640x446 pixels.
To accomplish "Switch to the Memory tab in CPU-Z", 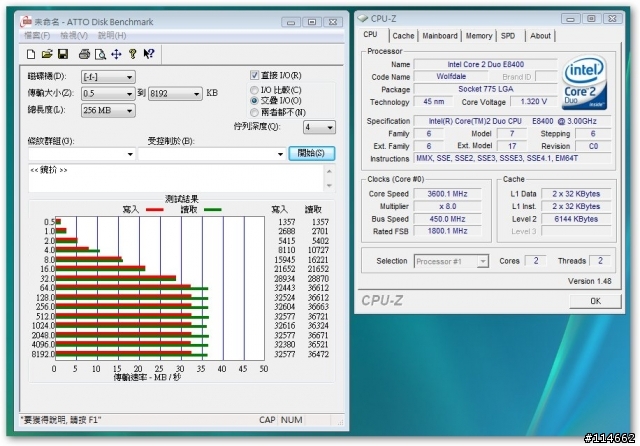I will click(x=479, y=36).
